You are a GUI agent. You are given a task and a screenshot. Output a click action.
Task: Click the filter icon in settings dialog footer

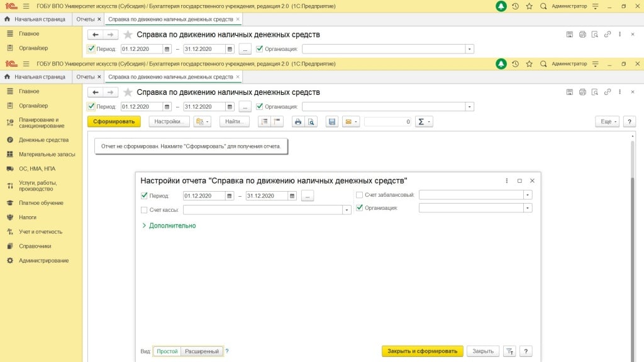coord(509,351)
